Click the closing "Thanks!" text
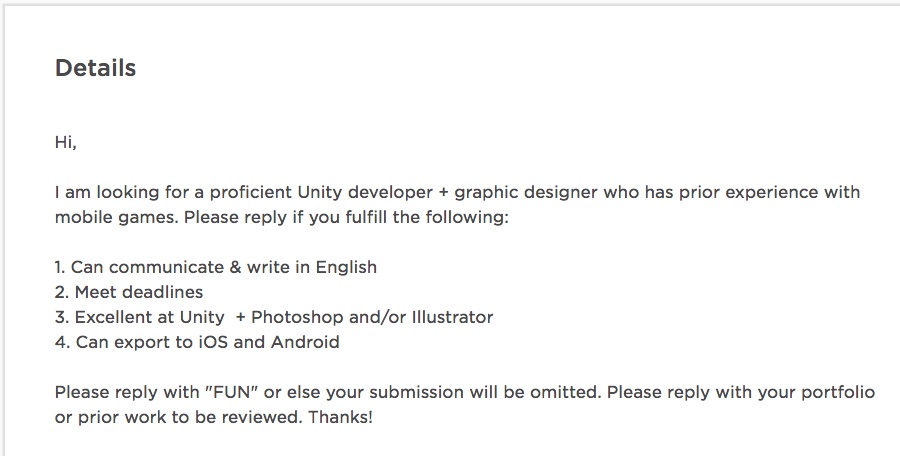 point(340,417)
